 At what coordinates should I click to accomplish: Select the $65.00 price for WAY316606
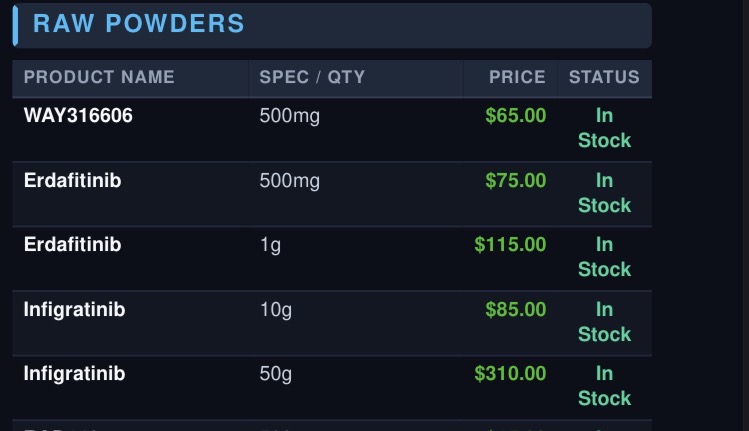click(515, 116)
